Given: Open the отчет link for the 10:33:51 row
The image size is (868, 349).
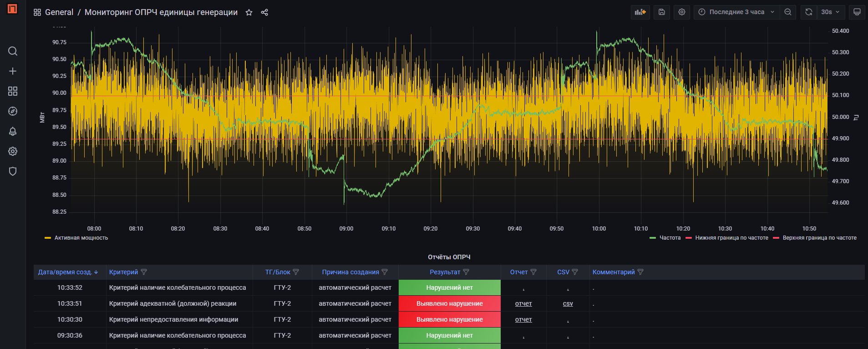Looking at the screenshot, I should point(523,303).
